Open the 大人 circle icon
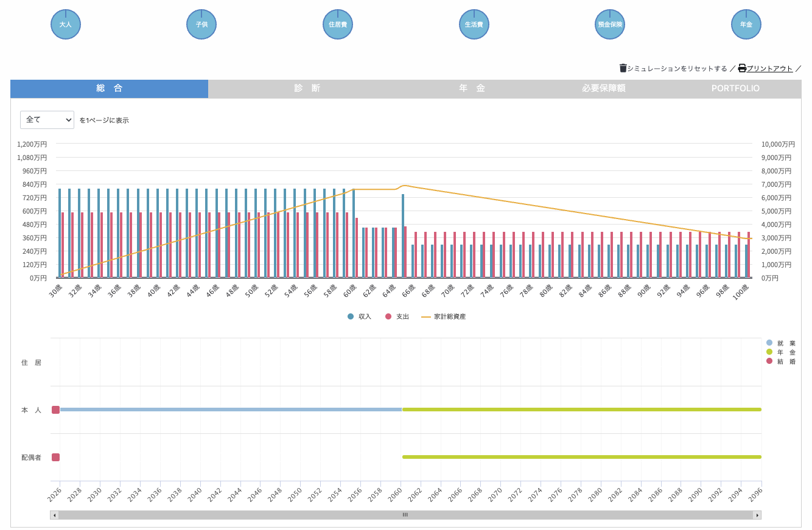Viewport: 812px width, 530px height. tap(66, 25)
